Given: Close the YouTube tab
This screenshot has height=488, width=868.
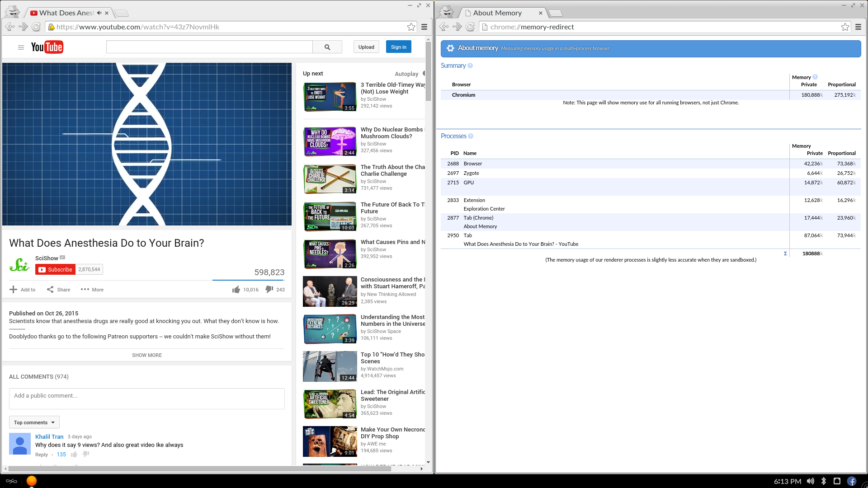Looking at the screenshot, I should coord(107,13).
